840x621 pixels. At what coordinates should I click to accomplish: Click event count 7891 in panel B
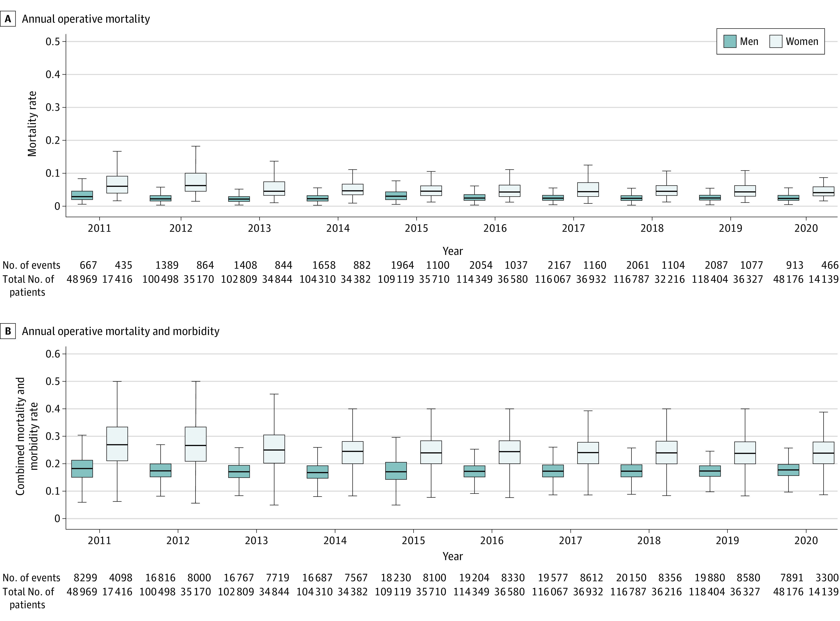[x=792, y=578]
